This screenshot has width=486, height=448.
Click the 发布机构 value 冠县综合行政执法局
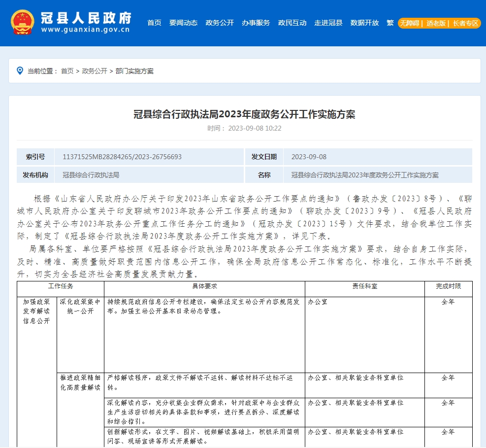(x=91, y=175)
